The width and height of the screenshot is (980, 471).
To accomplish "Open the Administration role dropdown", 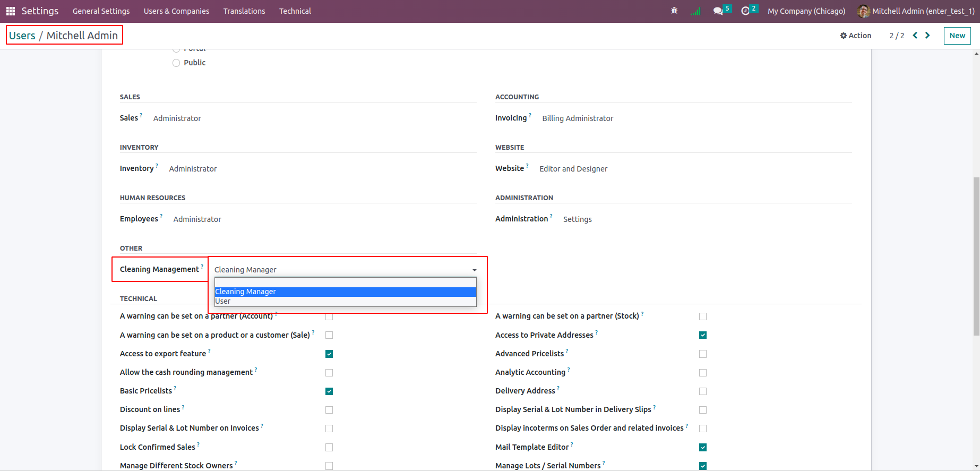I will tap(577, 219).
